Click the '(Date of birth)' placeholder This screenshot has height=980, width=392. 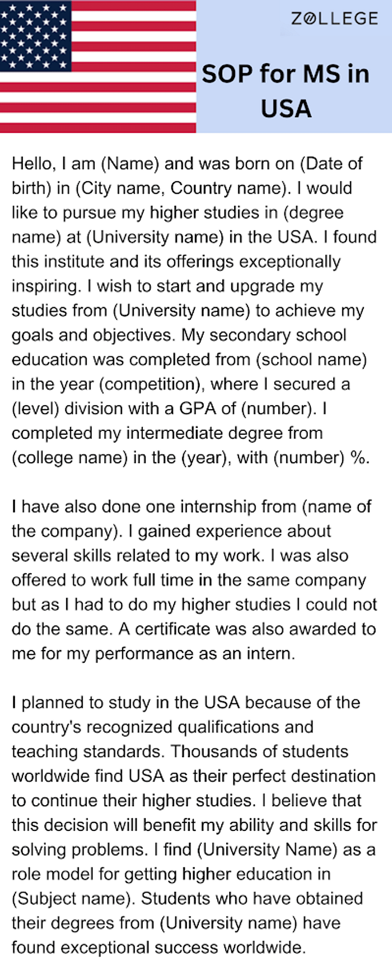(187, 175)
